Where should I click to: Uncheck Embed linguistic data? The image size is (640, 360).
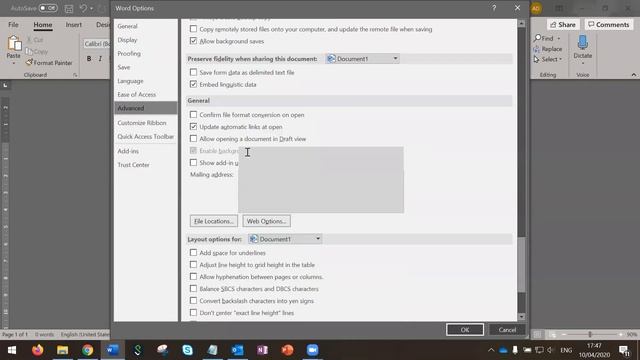(x=193, y=84)
